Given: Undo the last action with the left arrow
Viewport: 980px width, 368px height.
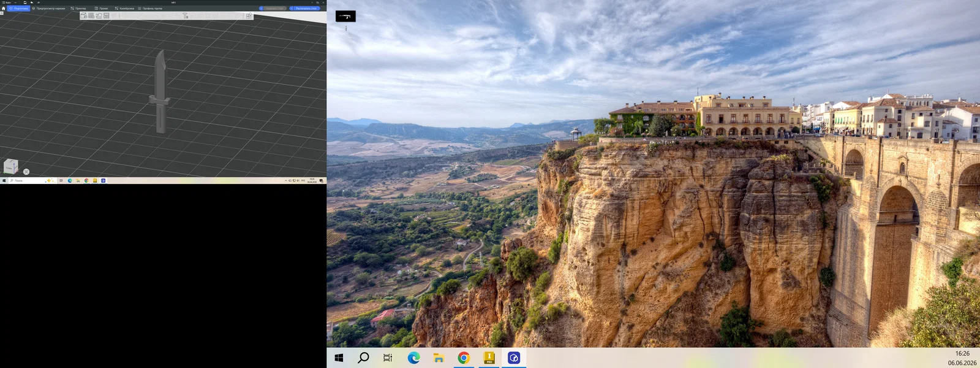Looking at the screenshot, I should (x=32, y=2).
